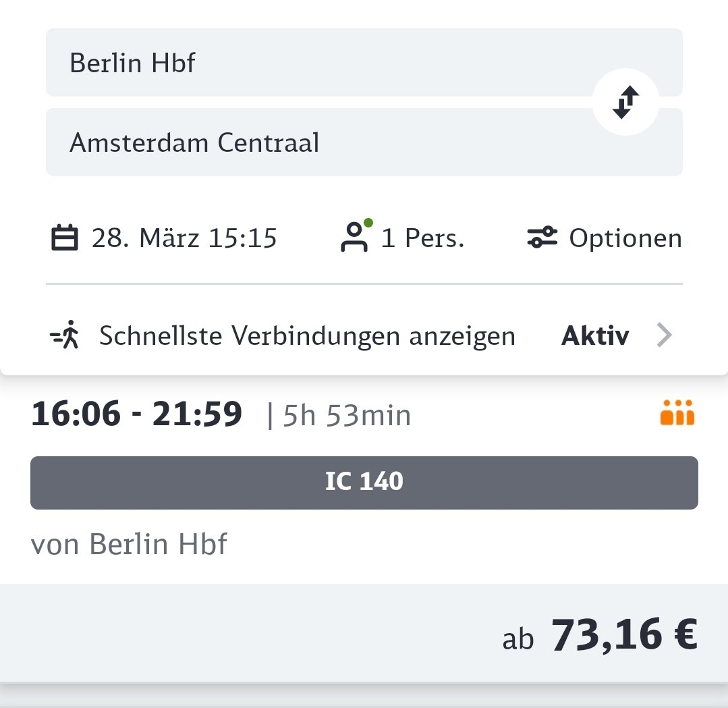This screenshot has width=728, height=708.
Task: Click the running person icon
Action: (65, 335)
